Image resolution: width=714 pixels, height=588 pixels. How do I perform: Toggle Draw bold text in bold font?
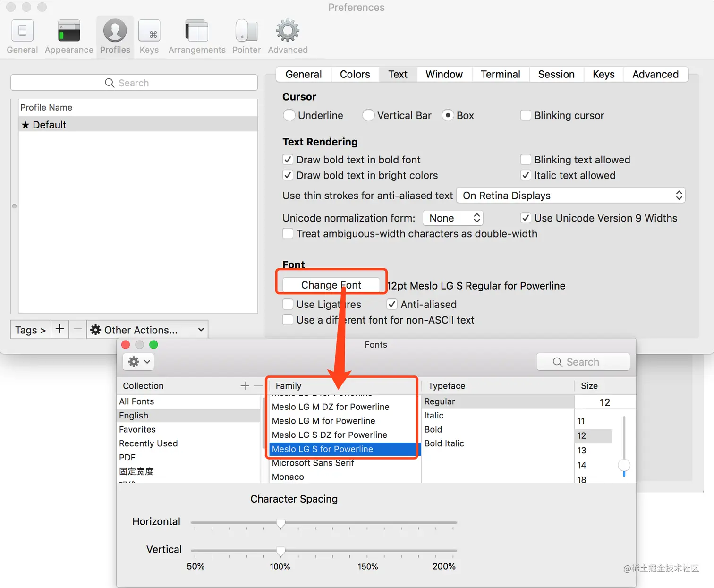tap(288, 160)
